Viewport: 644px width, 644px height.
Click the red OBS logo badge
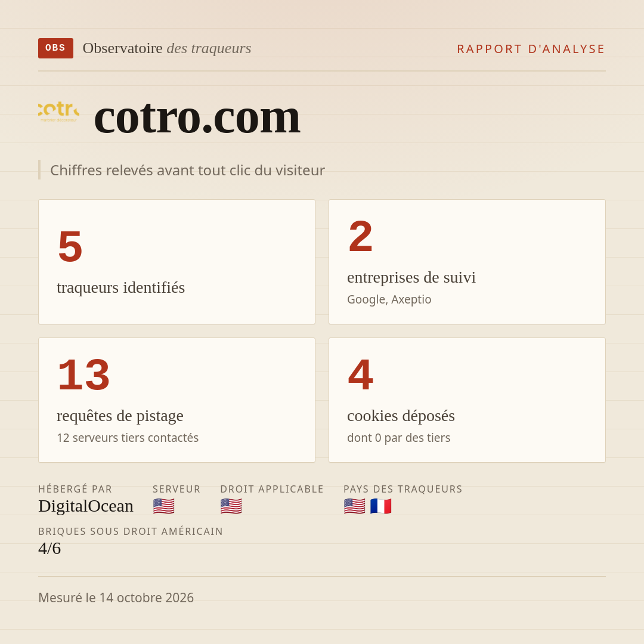[56, 48]
